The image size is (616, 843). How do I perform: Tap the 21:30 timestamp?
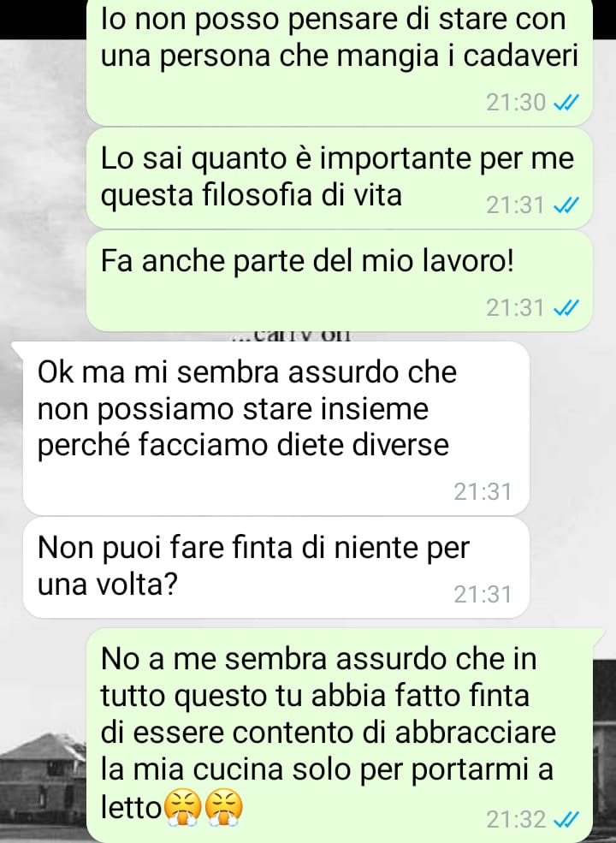click(x=516, y=102)
